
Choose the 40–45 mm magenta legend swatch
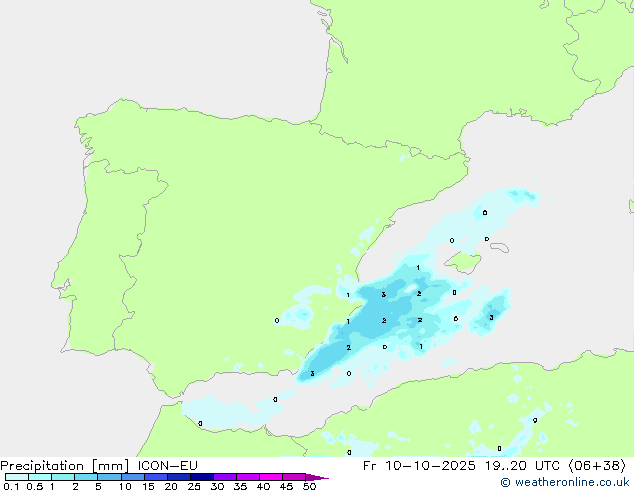click(271, 477)
